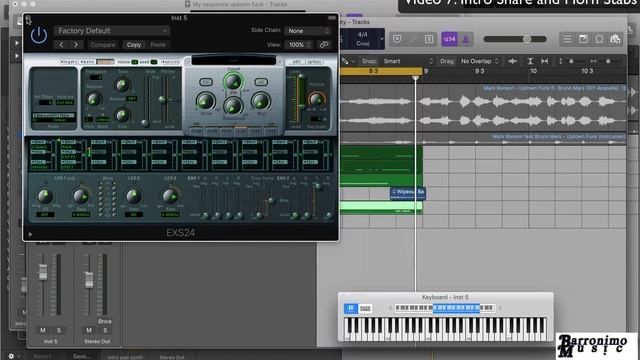Toggle the EXS24 plugin power button
Viewport: 640px width, 360px height.
[39, 36]
